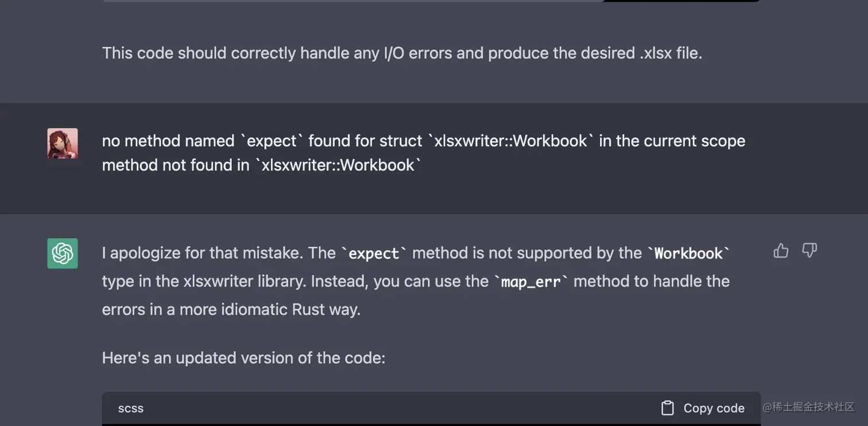Click `xlsxwriter::Workbook` in the user's first line

[511, 141]
